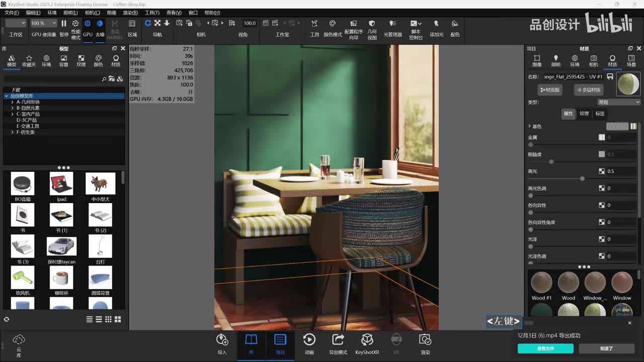This screenshot has width=644, height=362.
Task: Open the Animation (动画) panel
Action: (x=309, y=340)
